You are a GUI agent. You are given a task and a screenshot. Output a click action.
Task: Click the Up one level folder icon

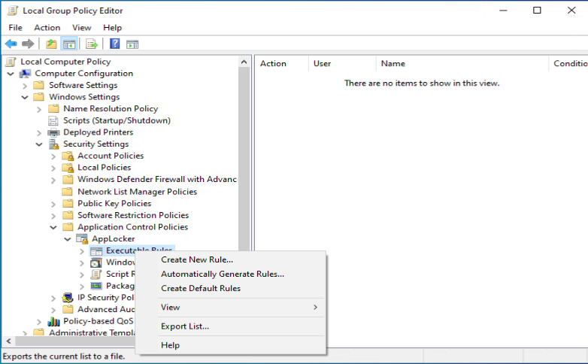click(51, 44)
